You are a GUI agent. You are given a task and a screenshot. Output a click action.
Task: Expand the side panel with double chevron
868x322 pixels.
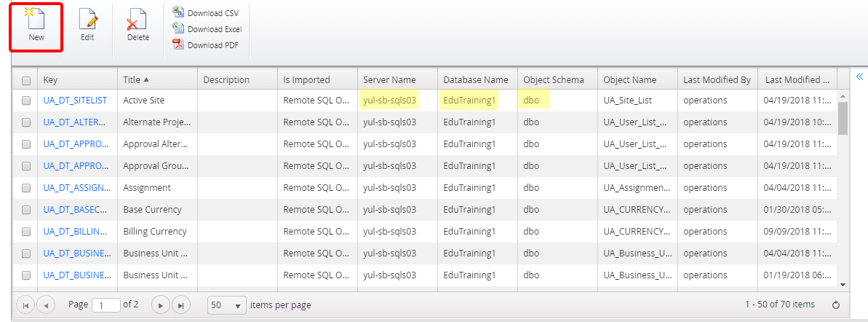859,76
